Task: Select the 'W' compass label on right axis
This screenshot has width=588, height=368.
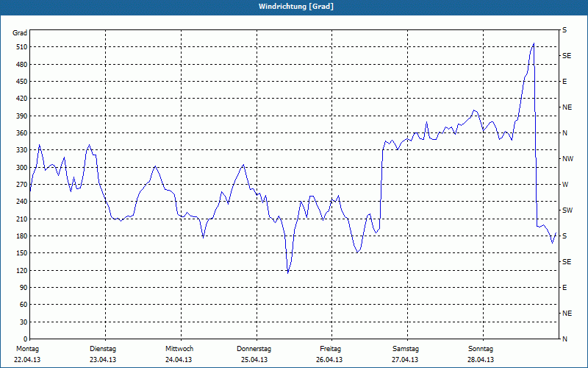Action: coord(565,185)
